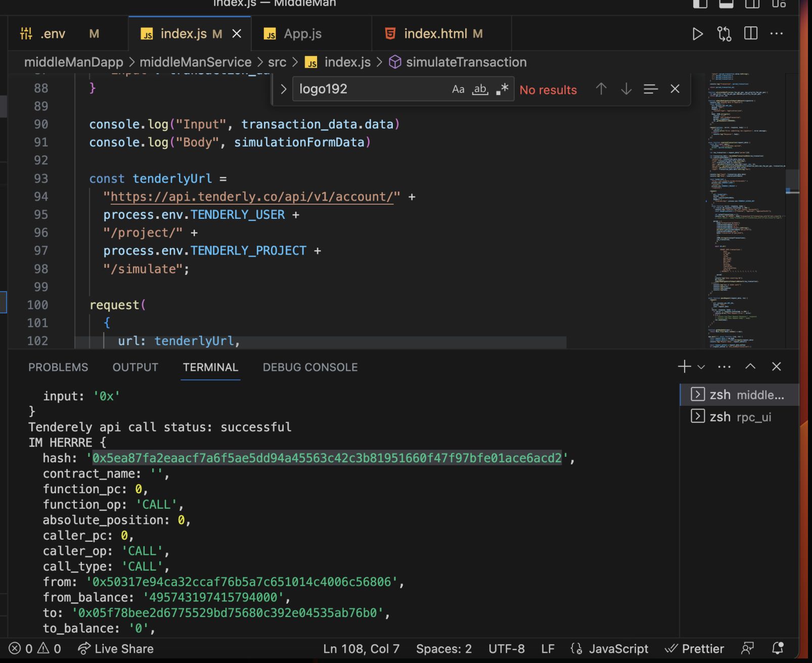Go to next find match arrow

[x=626, y=89]
